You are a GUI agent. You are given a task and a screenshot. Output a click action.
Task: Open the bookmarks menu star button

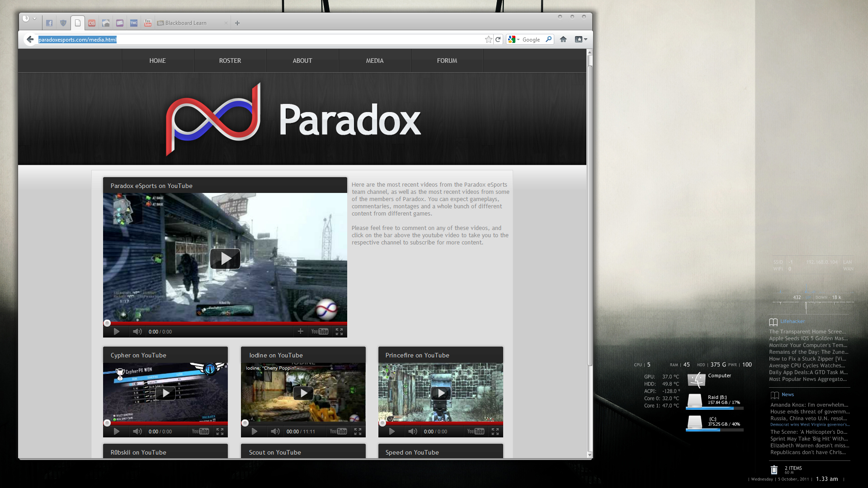[579, 39]
